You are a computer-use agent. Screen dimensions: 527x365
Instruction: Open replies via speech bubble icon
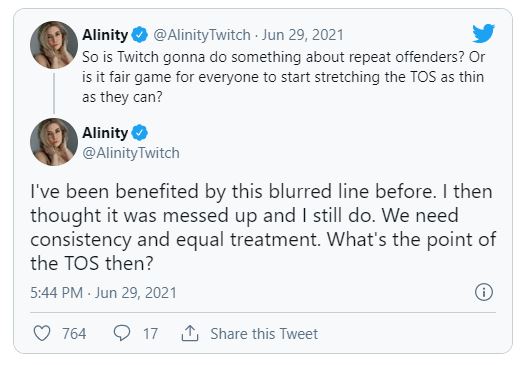tap(122, 333)
